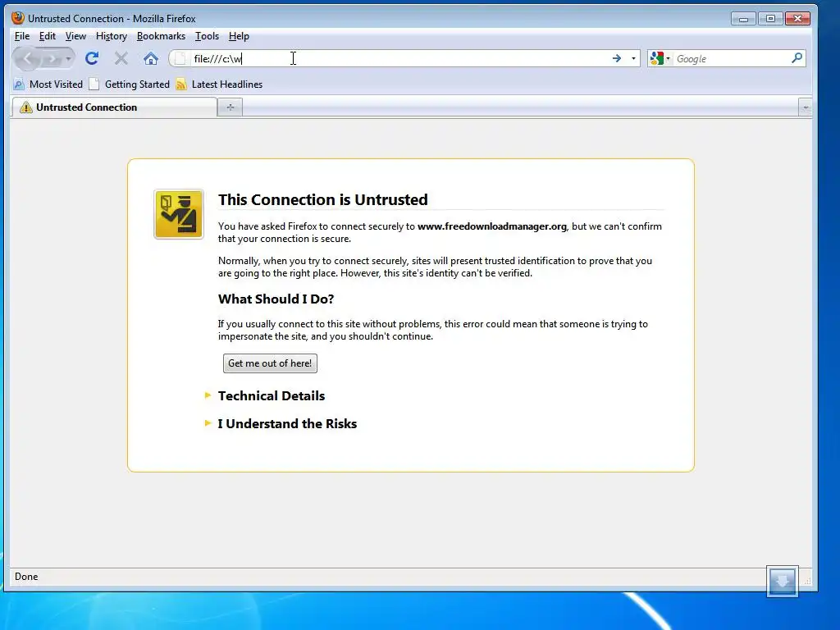Click the URL address field

point(399,58)
